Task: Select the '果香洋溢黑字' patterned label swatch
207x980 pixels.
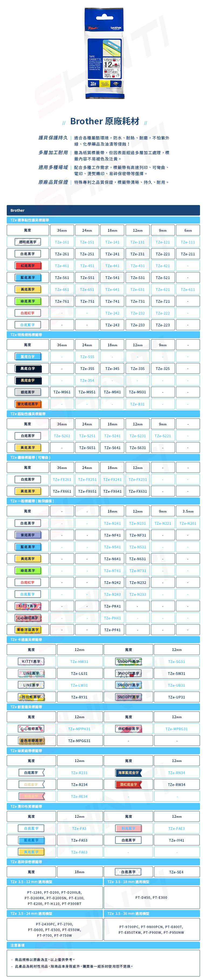Action: [28, 630]
